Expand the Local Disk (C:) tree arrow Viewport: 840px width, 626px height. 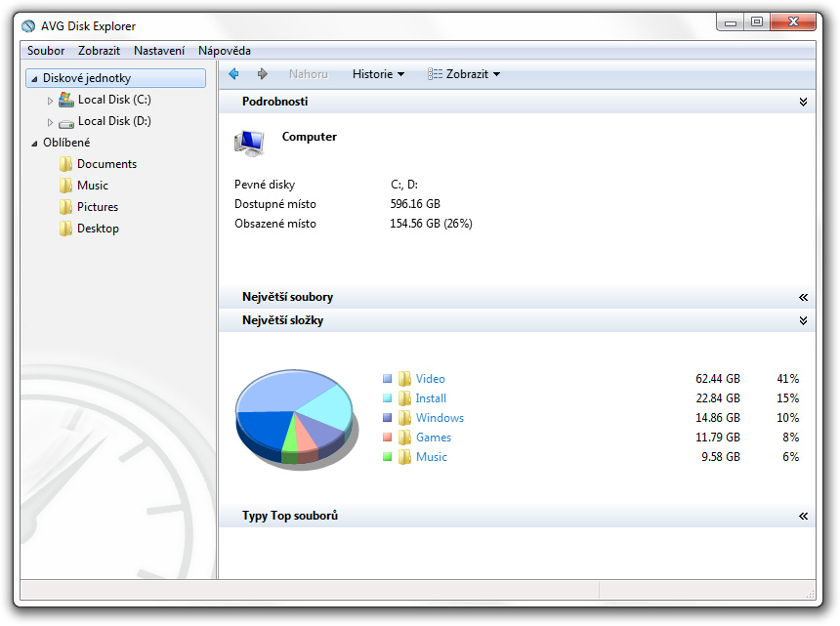[50, 101]
